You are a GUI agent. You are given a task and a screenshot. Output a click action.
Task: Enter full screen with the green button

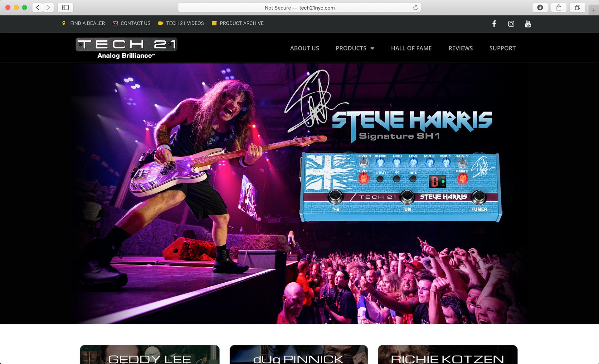point(25,7)
